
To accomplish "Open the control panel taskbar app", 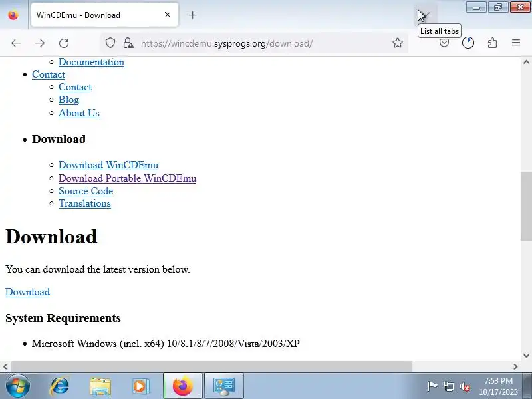I will pyautogui.click(x=224, y=386).
